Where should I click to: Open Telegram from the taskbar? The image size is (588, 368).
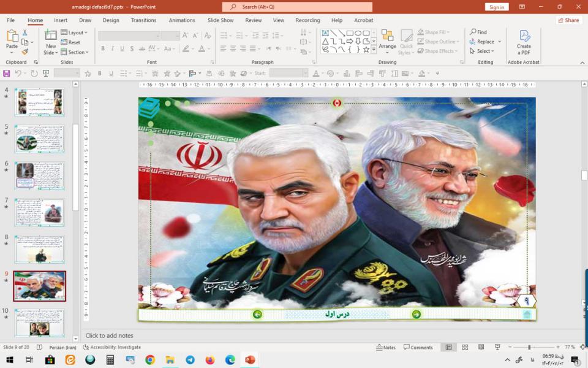point(190,360)
